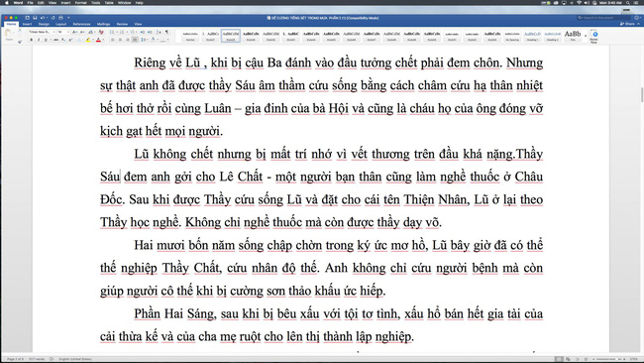Click the multilevel list icon

click(x=132, y=32)
